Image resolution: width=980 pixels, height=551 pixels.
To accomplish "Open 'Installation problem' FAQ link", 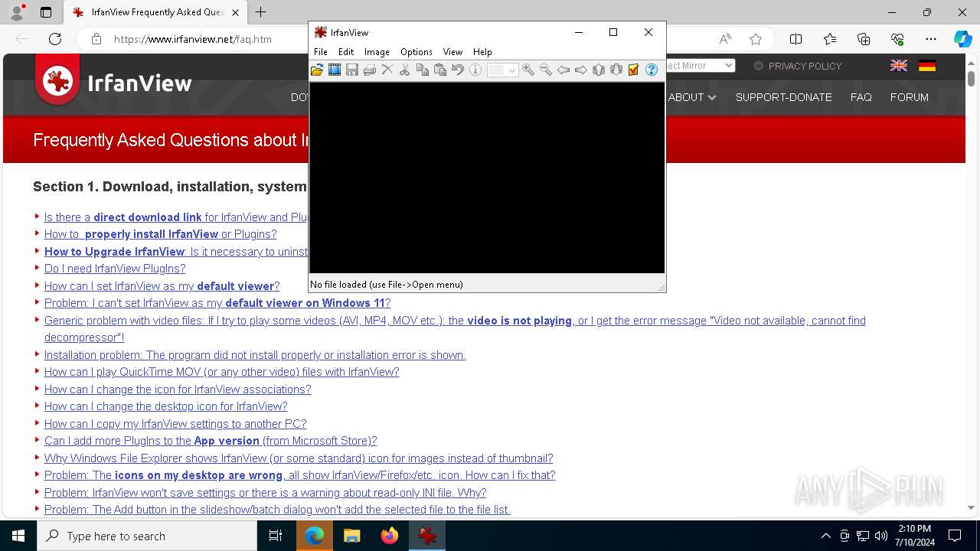I will coord(255,355).
